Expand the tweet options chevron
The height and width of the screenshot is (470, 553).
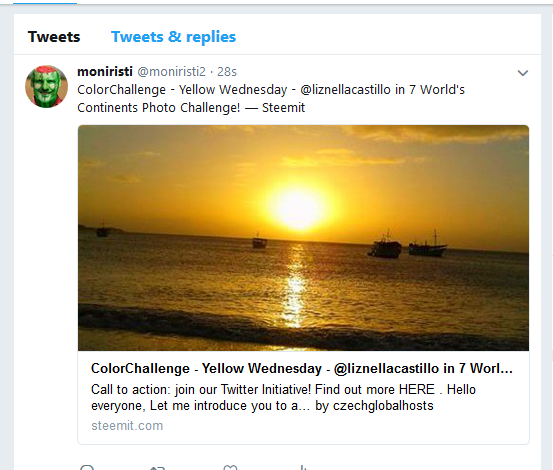pos(522,73)
